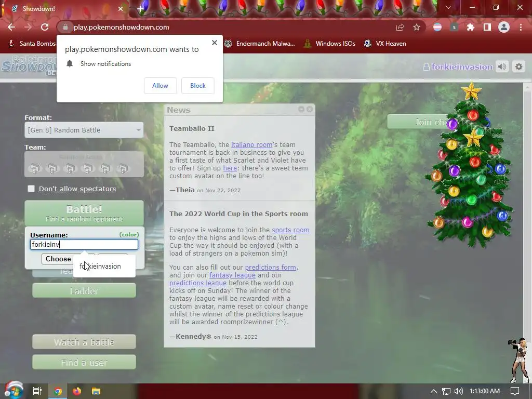Dismiss the notification permission popup
Screen dimensions: 532x399
[x=215, y=43]
